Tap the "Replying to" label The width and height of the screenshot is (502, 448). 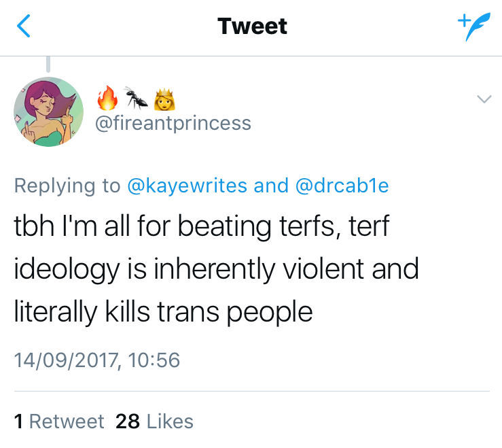[67, 186]
